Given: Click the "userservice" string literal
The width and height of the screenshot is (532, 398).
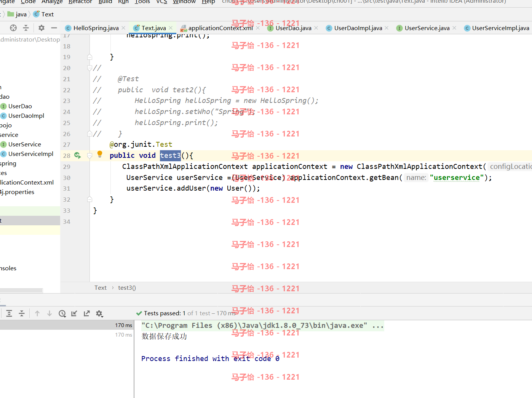Looking at the screenshot, I should [457, 178].
